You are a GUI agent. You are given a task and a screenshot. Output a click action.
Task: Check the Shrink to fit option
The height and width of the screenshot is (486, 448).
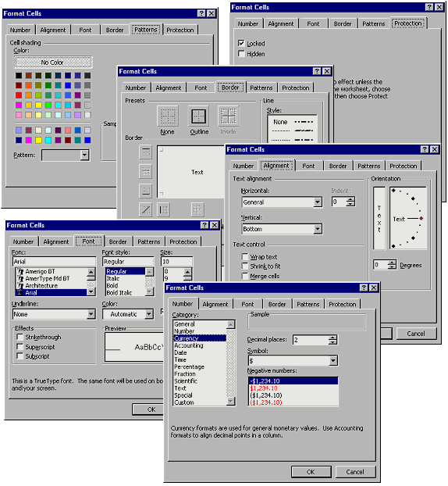pos(245,266)
